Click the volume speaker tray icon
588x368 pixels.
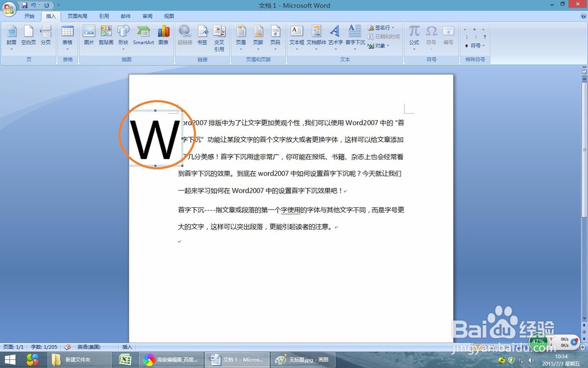click(x=531, y=360)
